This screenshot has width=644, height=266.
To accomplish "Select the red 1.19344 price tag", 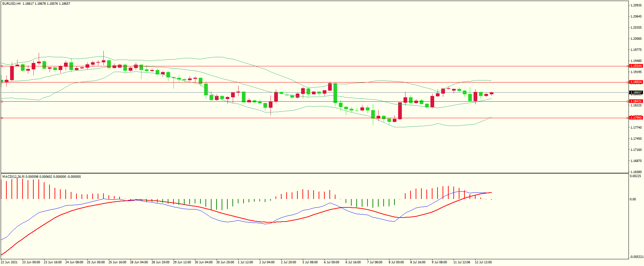I will pos(636,66).
